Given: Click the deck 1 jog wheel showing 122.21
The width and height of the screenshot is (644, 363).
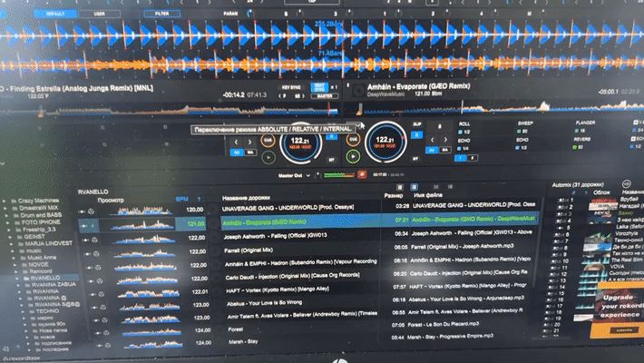Looking at the screenshot, I should coord(300,144).
